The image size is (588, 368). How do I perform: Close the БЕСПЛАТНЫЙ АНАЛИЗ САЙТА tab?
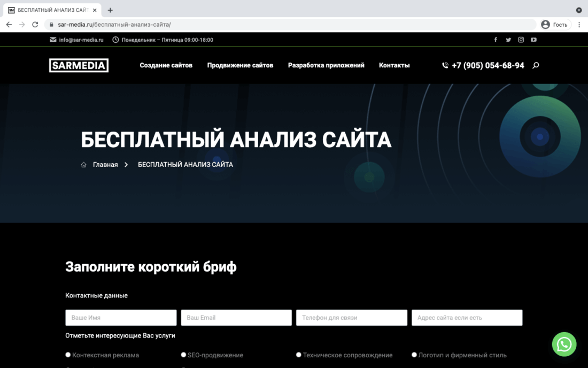click(x=95, y=10)
